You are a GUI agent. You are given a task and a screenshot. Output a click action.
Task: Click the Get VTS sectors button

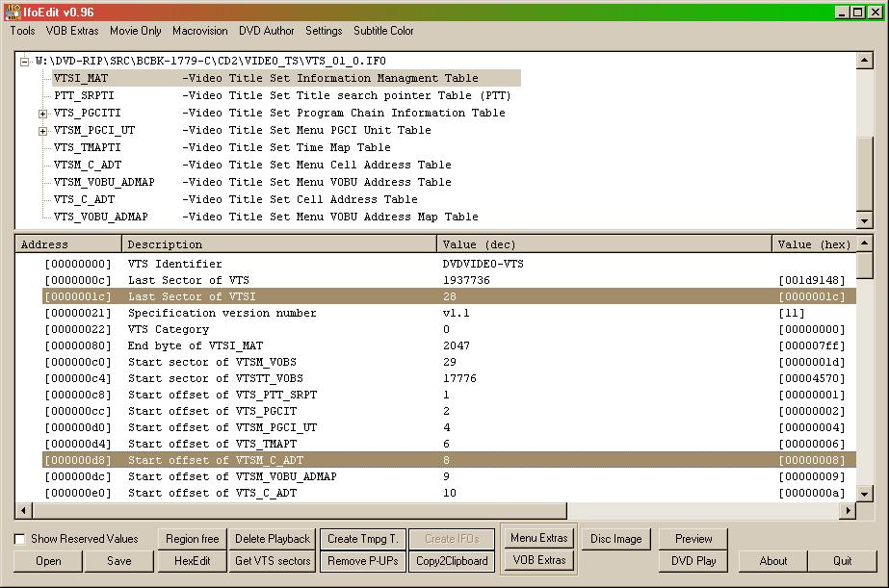click(x=273, y=561)
